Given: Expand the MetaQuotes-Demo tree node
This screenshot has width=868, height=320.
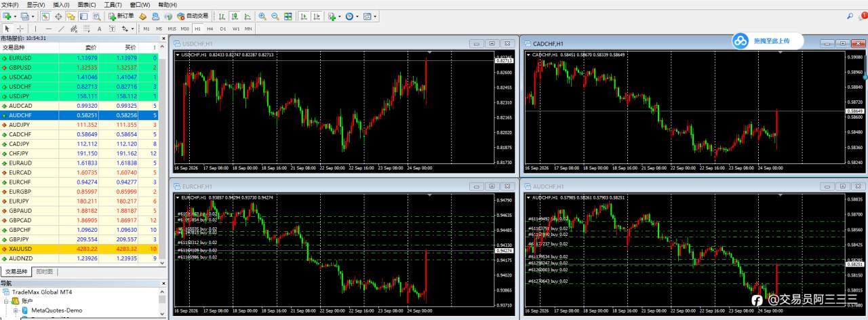Looking at the screenshot, I should click(16, 310).
